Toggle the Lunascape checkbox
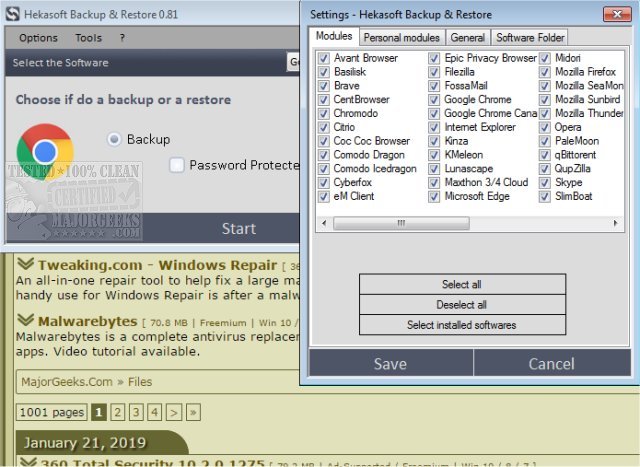The height and width of the screenshot is (467, 640). coord(434,169)
